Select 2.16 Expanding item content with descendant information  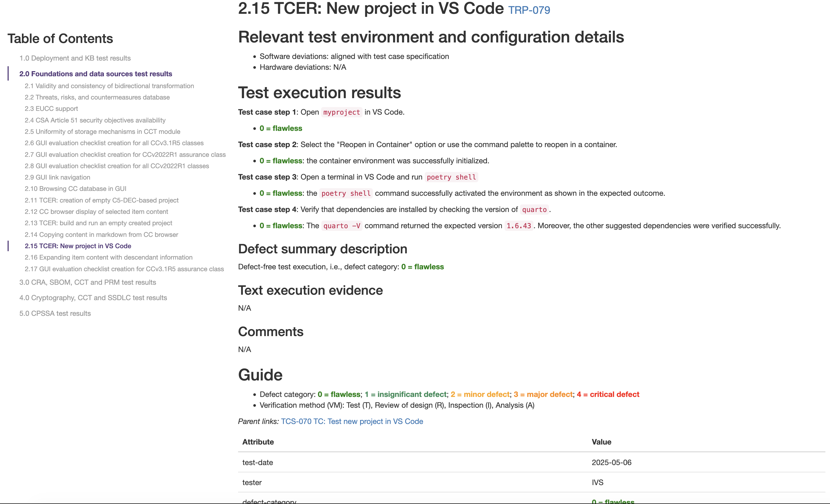[x=108, y=257]
